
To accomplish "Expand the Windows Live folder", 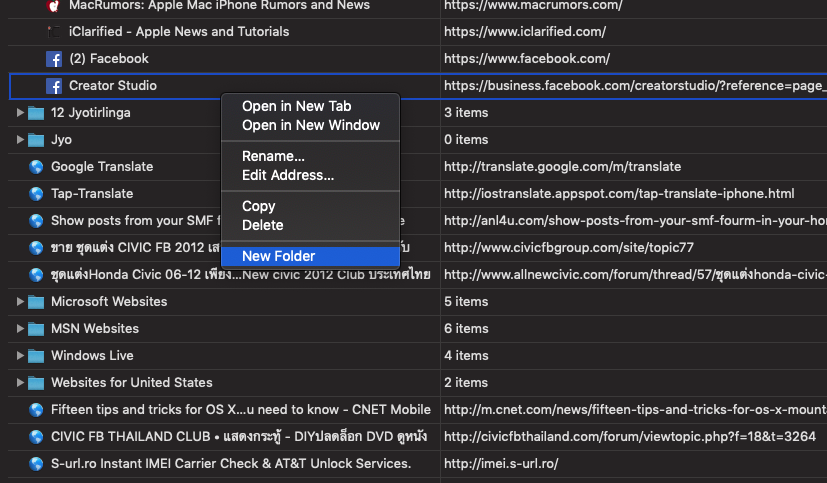I will click(x=20, y=355).
